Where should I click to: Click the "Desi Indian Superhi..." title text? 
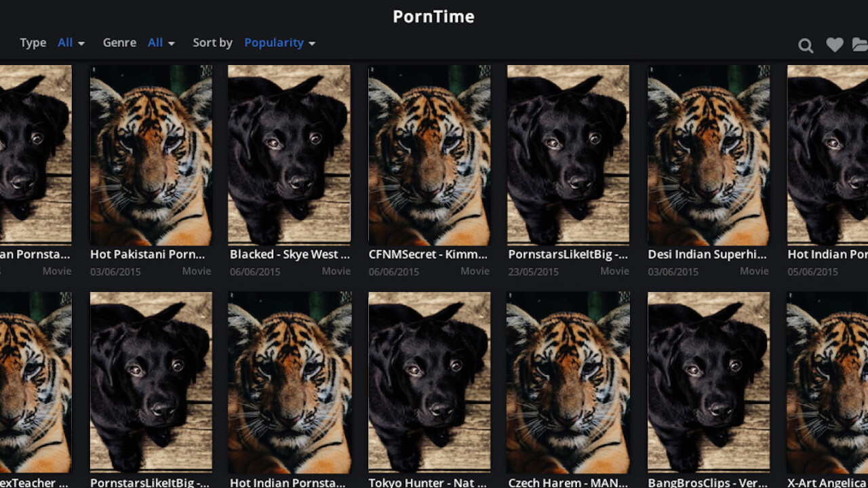[707, 255]
